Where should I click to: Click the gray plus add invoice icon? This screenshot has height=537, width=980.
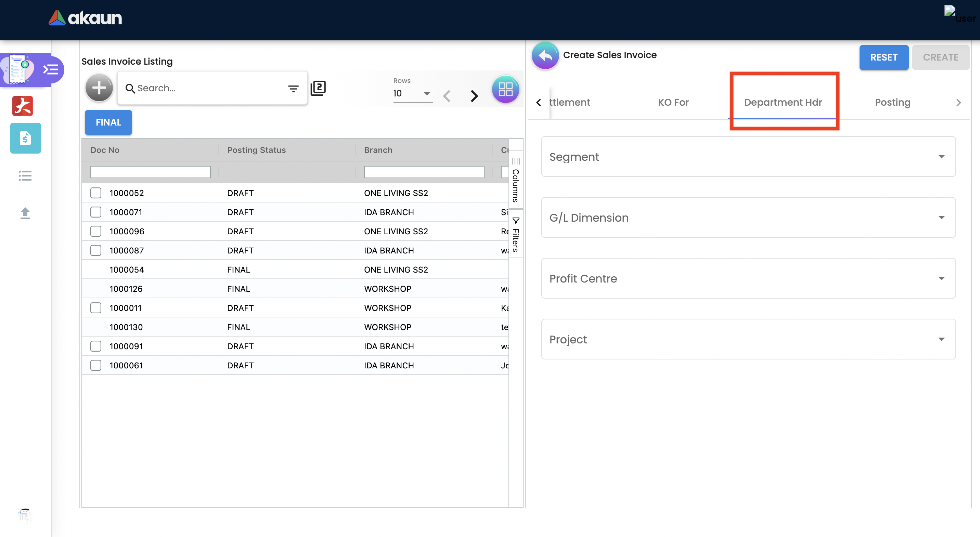tap(99, 88)
